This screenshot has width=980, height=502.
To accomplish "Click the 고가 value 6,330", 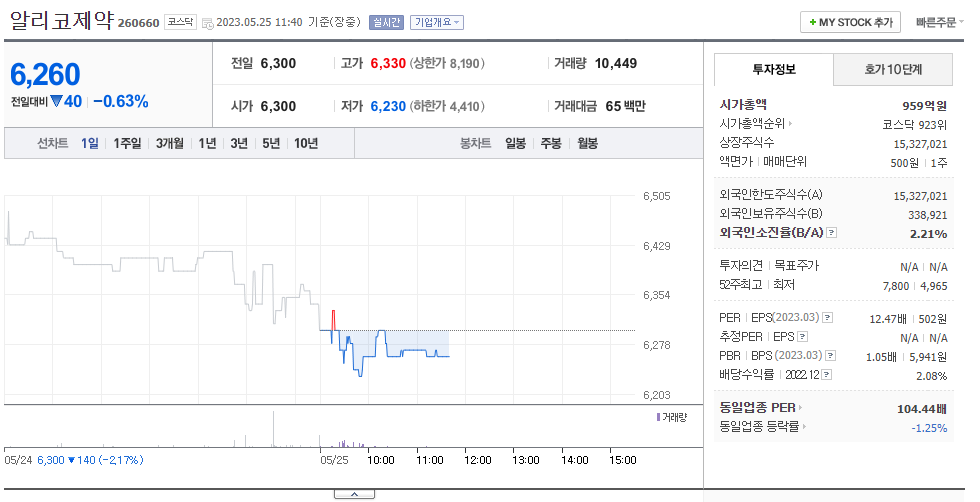I will pos(388,63).
